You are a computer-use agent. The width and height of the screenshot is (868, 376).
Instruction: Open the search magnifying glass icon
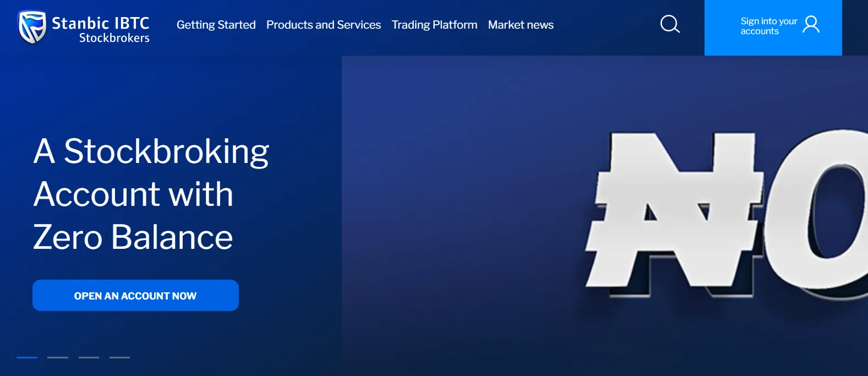(670, 24)
